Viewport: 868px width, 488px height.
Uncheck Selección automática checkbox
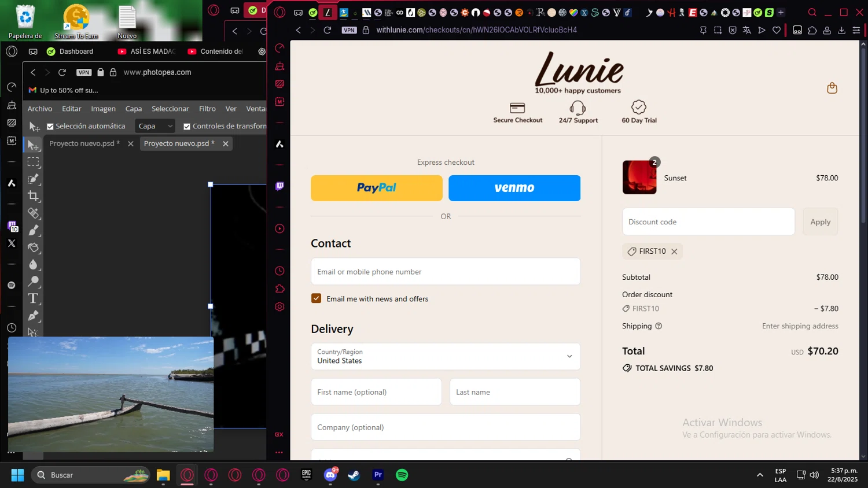tap(50, 127)
